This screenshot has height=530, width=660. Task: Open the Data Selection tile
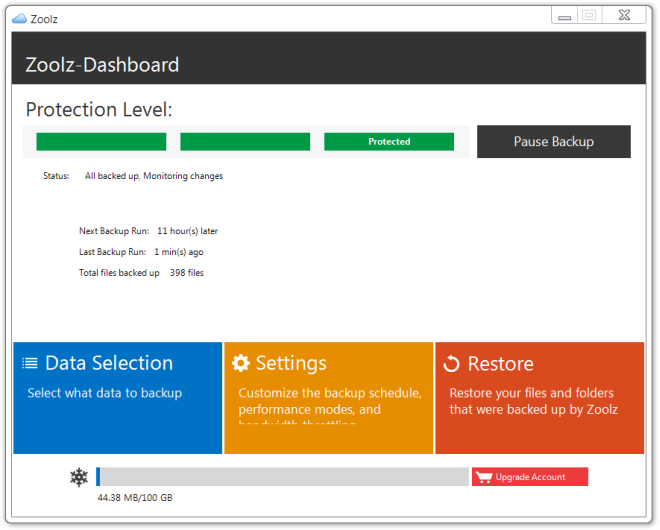point(117,398)
